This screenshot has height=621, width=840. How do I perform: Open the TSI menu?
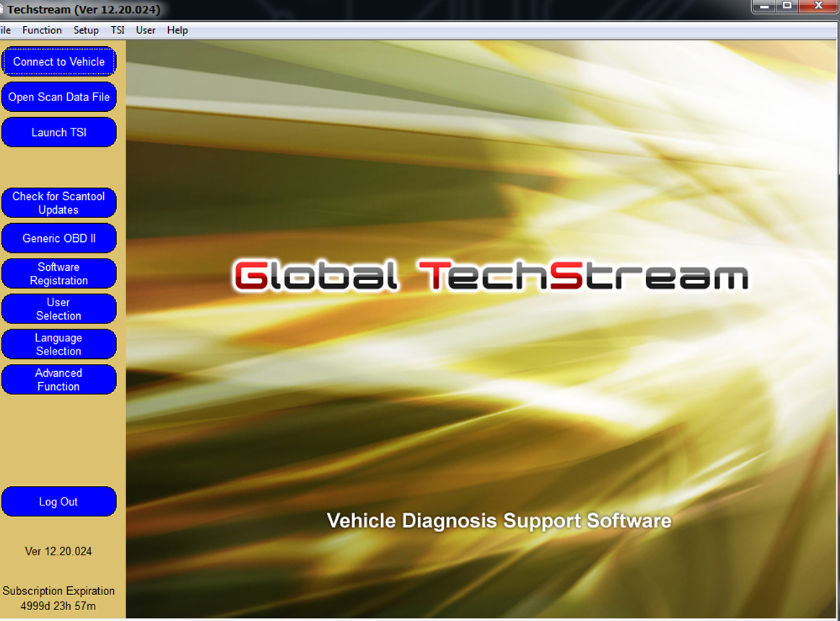click(x=118, y=30)
